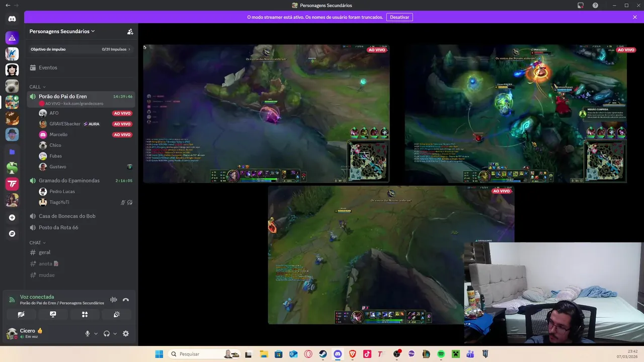Click the invite people icon
The height and width of the screenshot is (362, 644).
130,31
